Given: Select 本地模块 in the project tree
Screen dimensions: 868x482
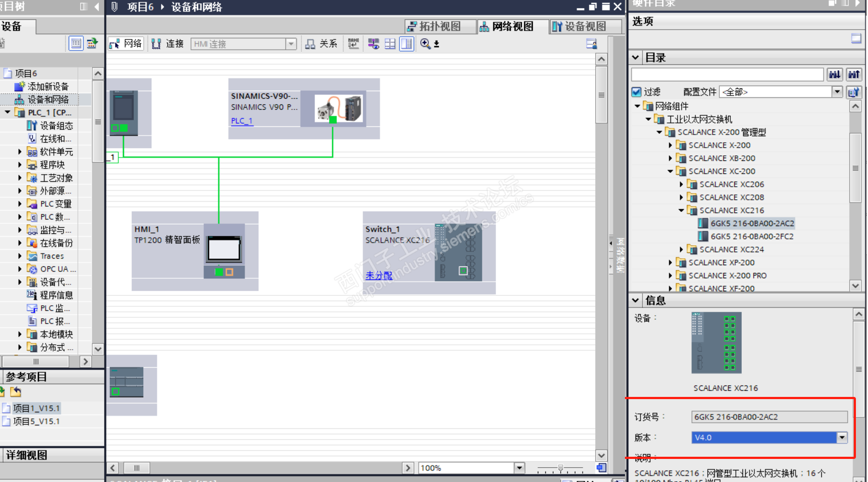Looking at the screenshot, I should [56, 334].
